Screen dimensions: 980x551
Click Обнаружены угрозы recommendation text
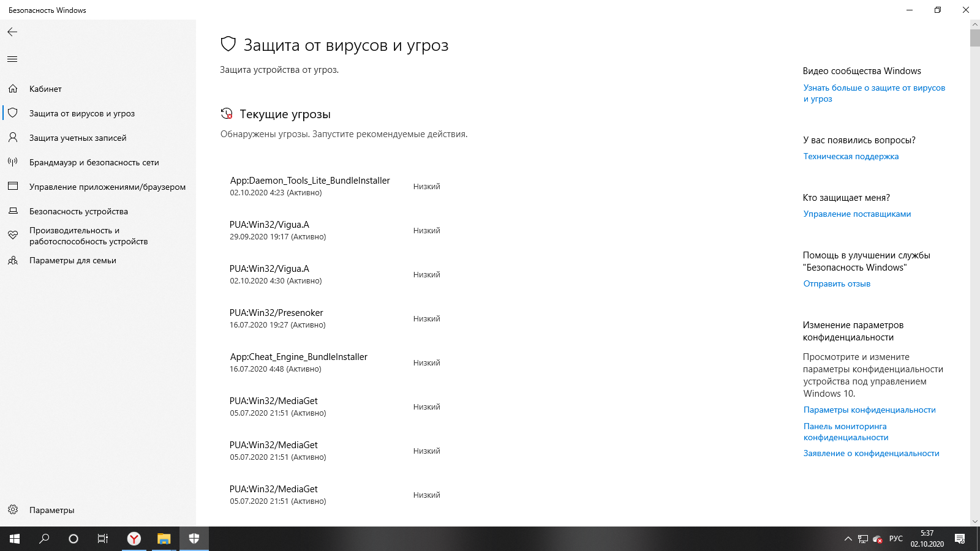344,134
